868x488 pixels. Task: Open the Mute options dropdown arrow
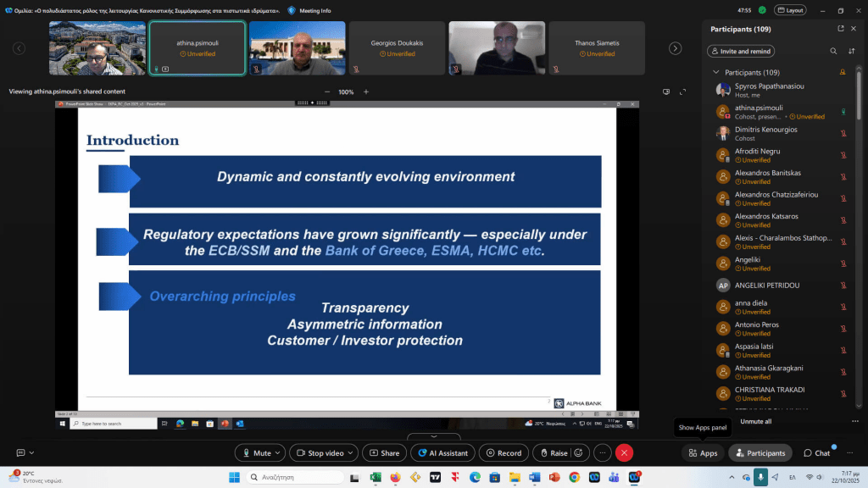tap(279, 453)
